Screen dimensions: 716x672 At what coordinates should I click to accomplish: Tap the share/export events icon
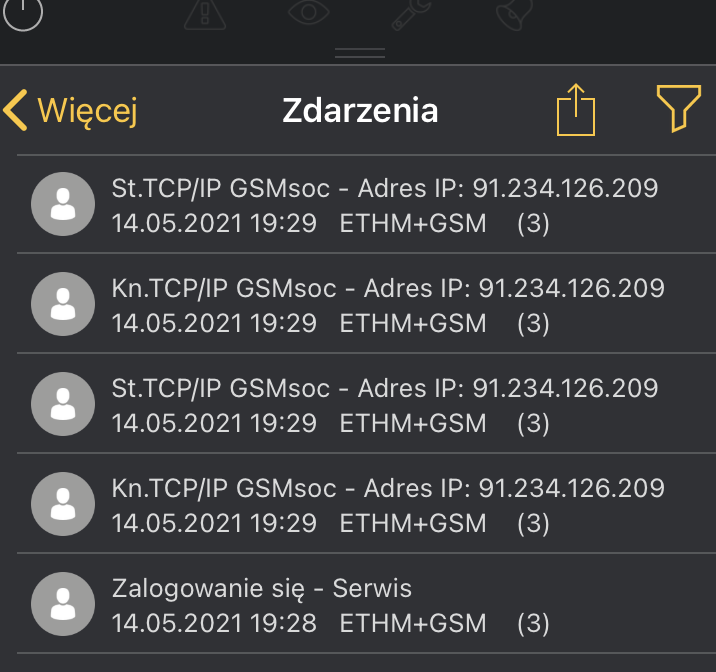pyautogui.click(x=576, y=110)
